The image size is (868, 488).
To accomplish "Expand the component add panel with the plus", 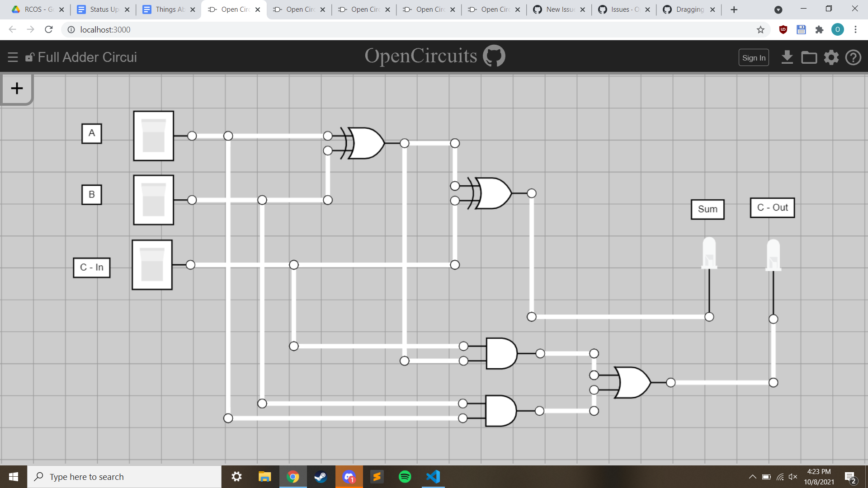I will point(17,88).
